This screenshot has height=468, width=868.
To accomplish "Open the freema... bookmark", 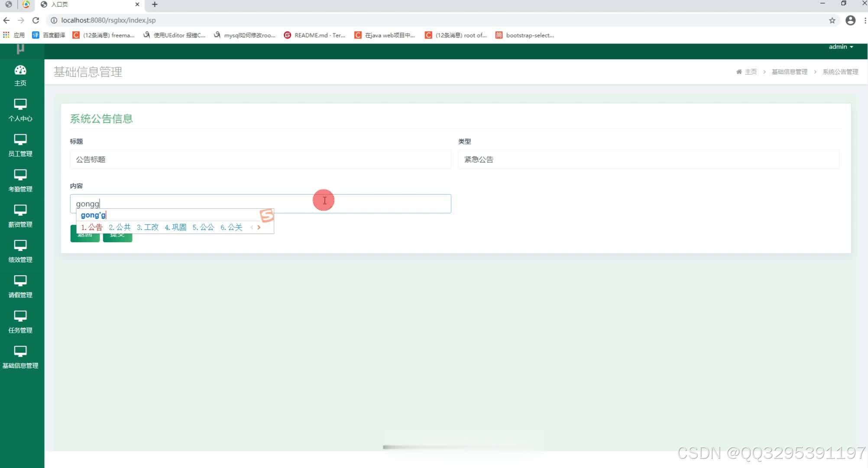I will point(104,35).
